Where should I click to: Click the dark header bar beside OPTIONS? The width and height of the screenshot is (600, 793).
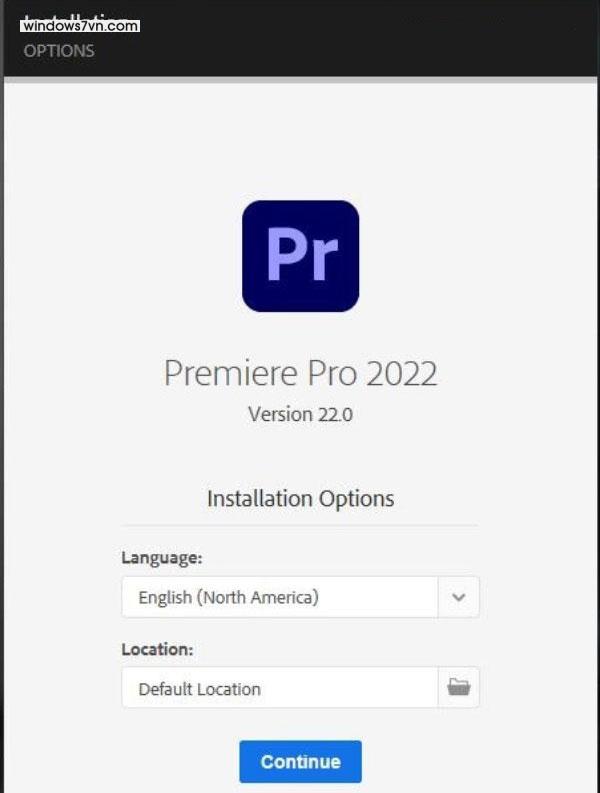[350, 45]
